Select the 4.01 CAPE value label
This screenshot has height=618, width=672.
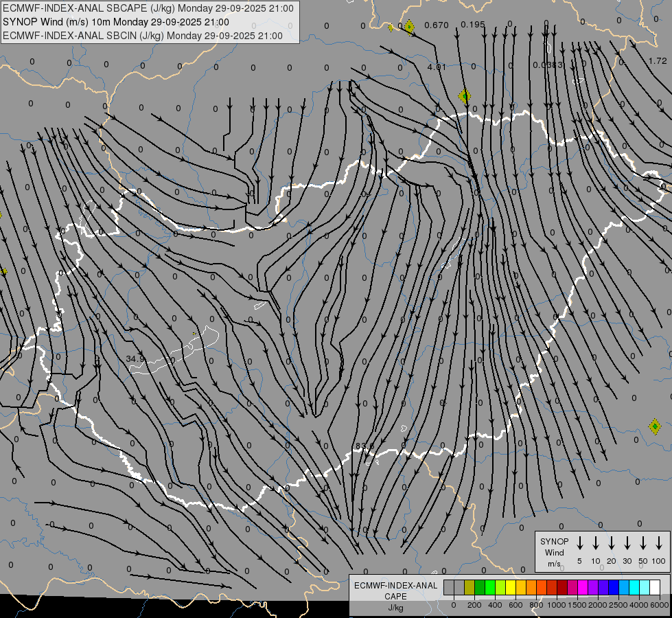(437, 67)
